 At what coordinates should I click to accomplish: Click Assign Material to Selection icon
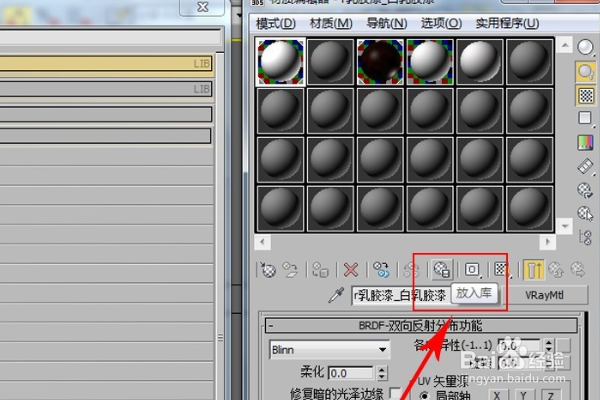pos(320,270)
